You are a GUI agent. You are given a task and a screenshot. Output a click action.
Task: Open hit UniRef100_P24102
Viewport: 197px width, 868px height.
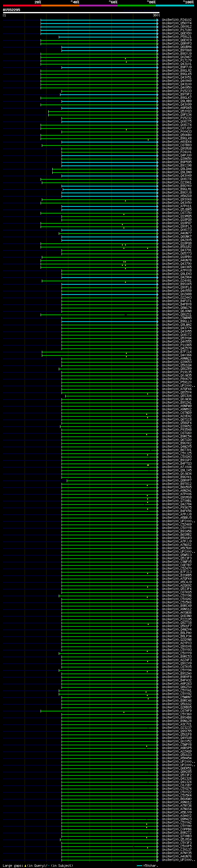tap(176, 20)
